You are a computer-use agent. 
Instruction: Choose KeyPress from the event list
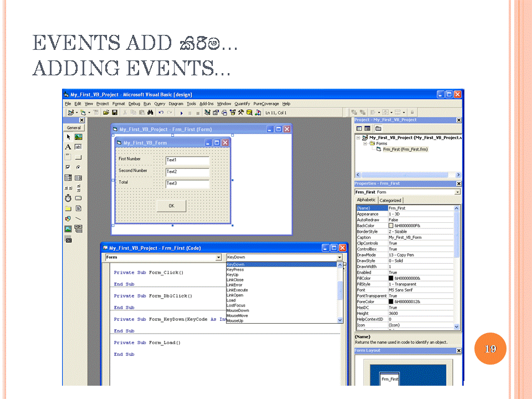pos(235,270)
